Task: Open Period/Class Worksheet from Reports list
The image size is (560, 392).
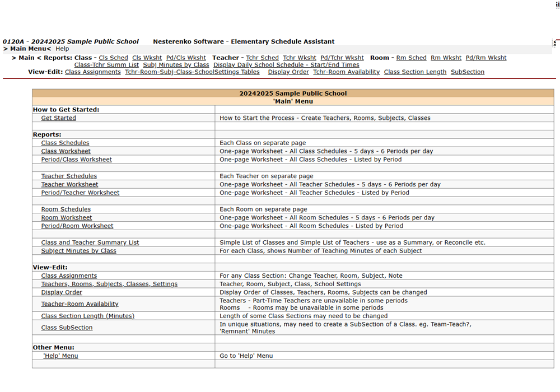Action: [x=76, y=160]
